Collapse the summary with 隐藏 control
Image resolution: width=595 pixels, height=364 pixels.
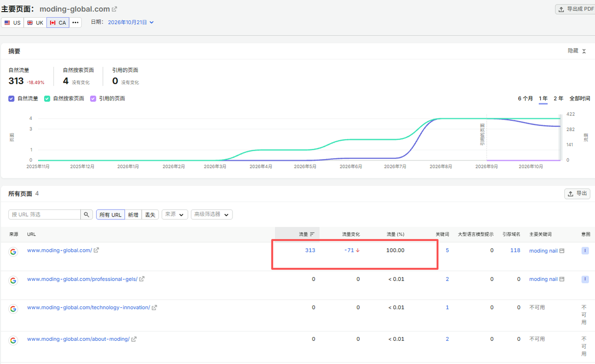pyautogui.click(x=577, y=51)
